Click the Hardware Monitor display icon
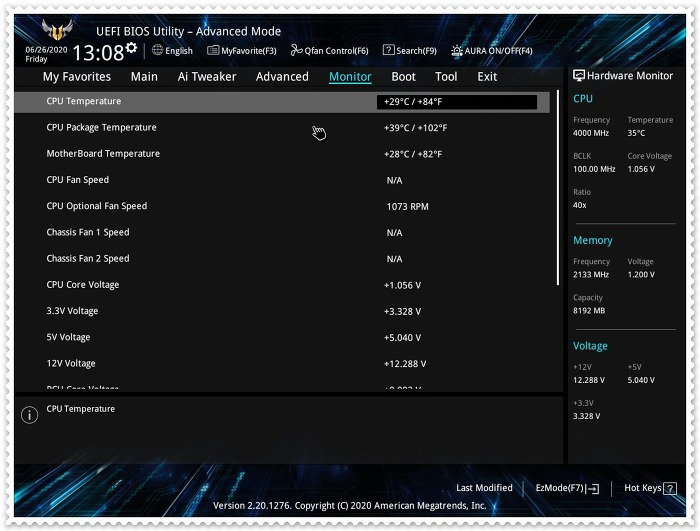Image resolution: width=700 pixels, height=531 pixels. (x=579, y=75)
